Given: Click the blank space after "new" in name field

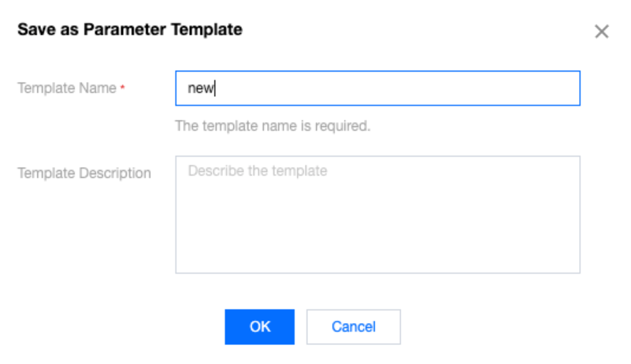Looking at the screenshot, I should [x=394, y=88].
